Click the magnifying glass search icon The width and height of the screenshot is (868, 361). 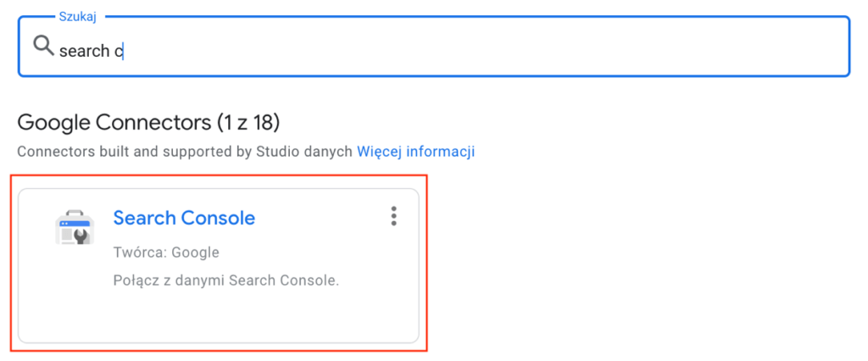(x=43, y=47)
